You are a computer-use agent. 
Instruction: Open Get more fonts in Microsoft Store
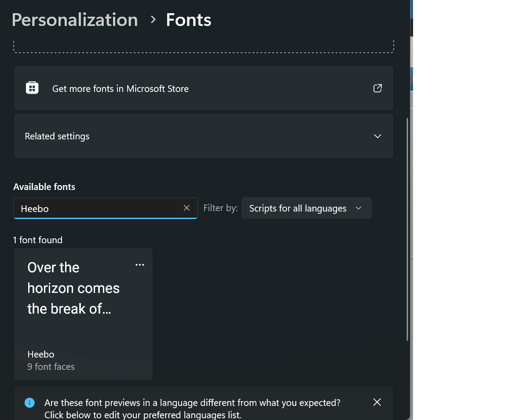pos(120,89)
